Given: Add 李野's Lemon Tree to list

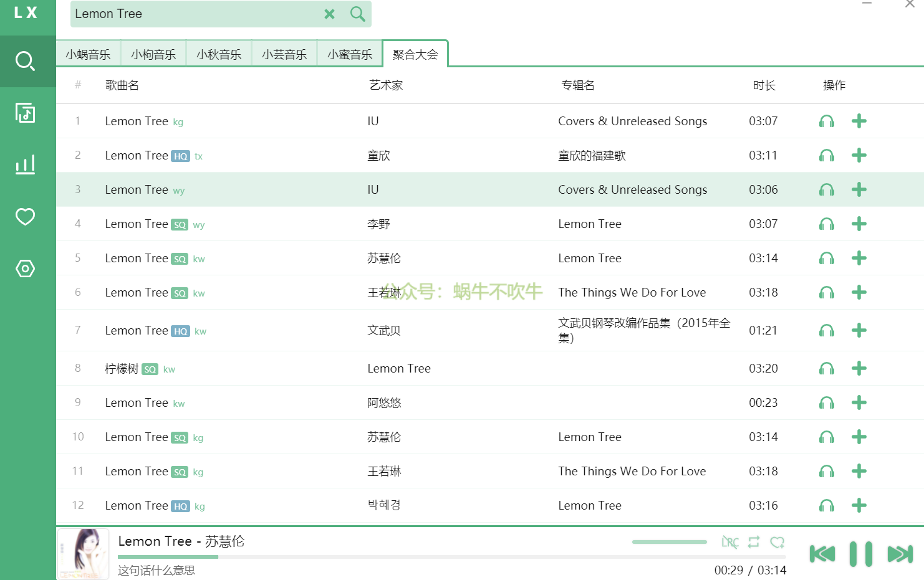Looking at the screenshot, I should point(859,224).
